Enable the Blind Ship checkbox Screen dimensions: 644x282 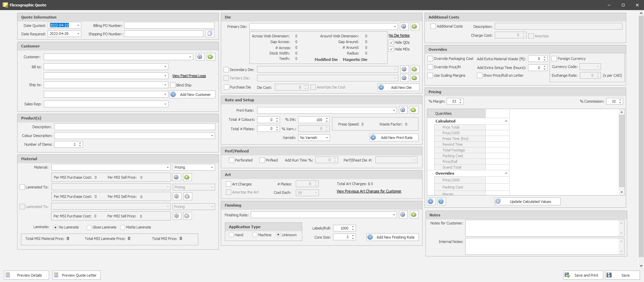[x=173, y=85]
